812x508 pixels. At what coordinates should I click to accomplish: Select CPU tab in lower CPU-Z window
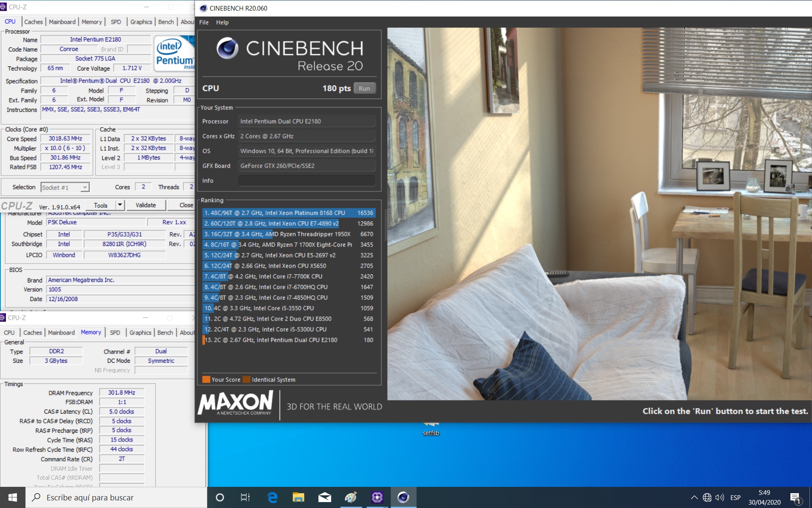point(9,333)
